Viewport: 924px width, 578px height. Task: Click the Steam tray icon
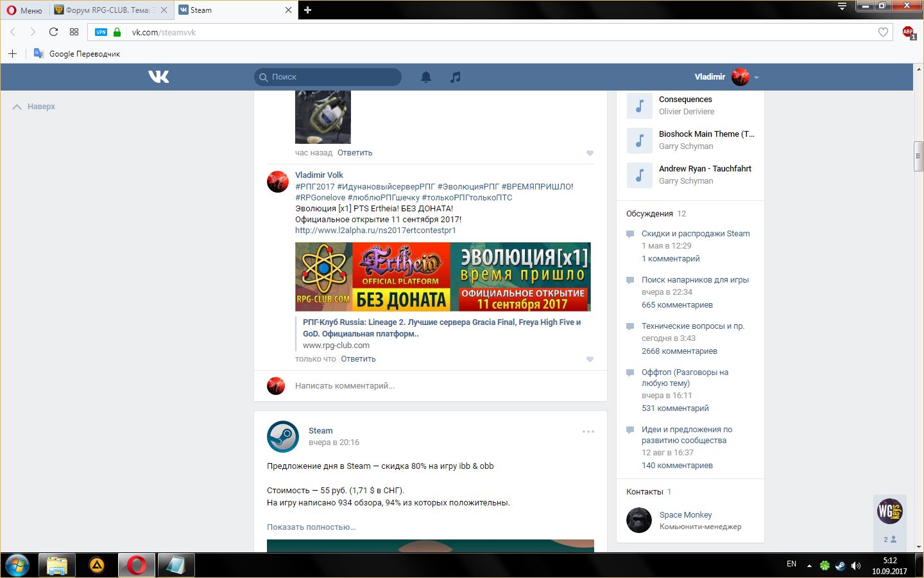(x=841, y=566)
